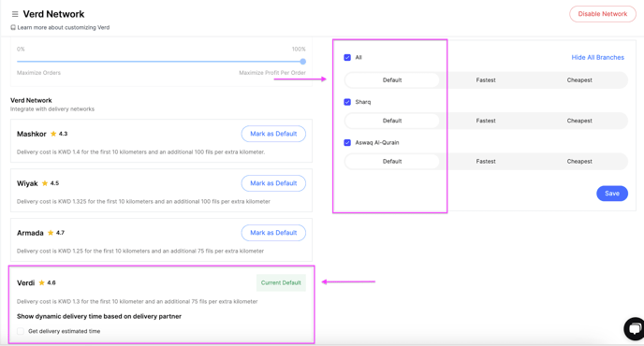Screen dimensions: 644x346
Task: Select Fastest option for Sharq branch
Action: 486,121
